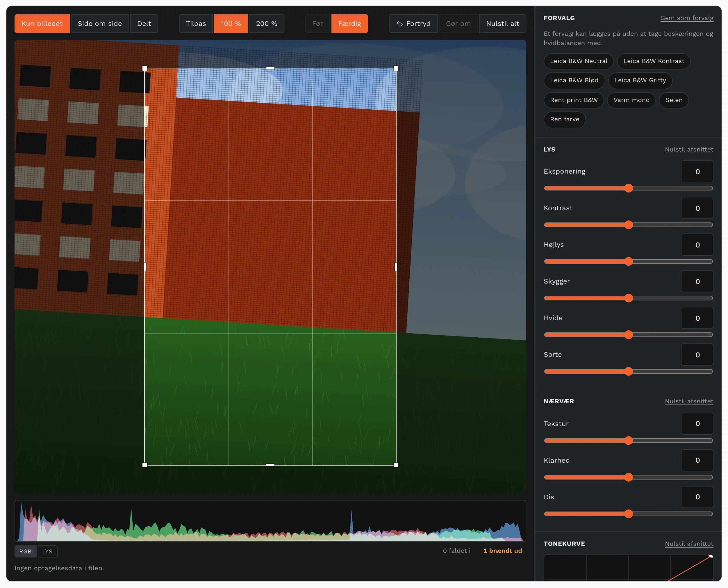Select Kun billedet view mode
Screen dimensions: 728x588
42,24
